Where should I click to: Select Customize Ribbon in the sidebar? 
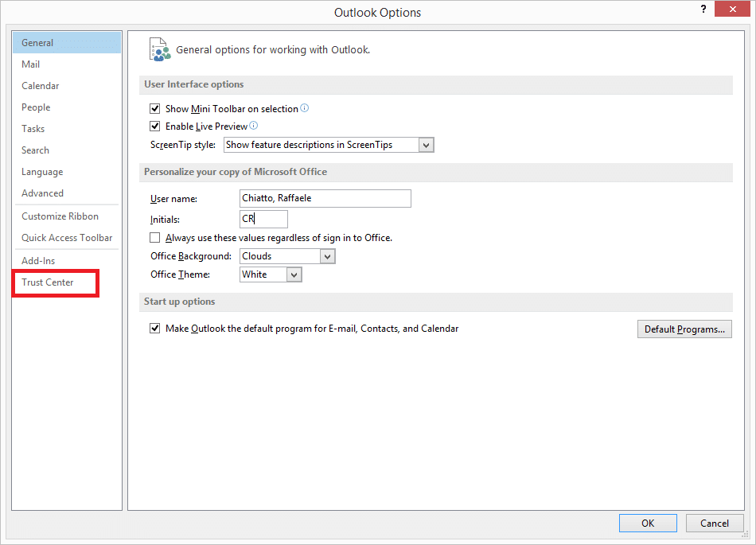[x=67, y=216]
